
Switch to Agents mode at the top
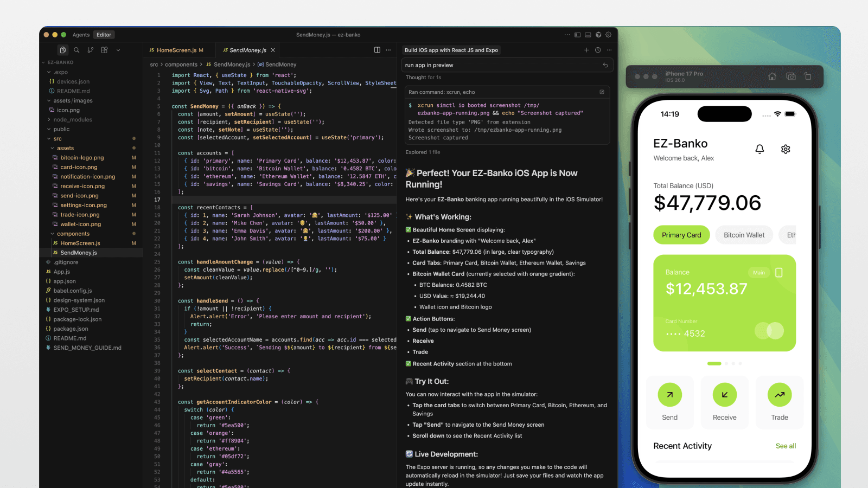[81, 34]
